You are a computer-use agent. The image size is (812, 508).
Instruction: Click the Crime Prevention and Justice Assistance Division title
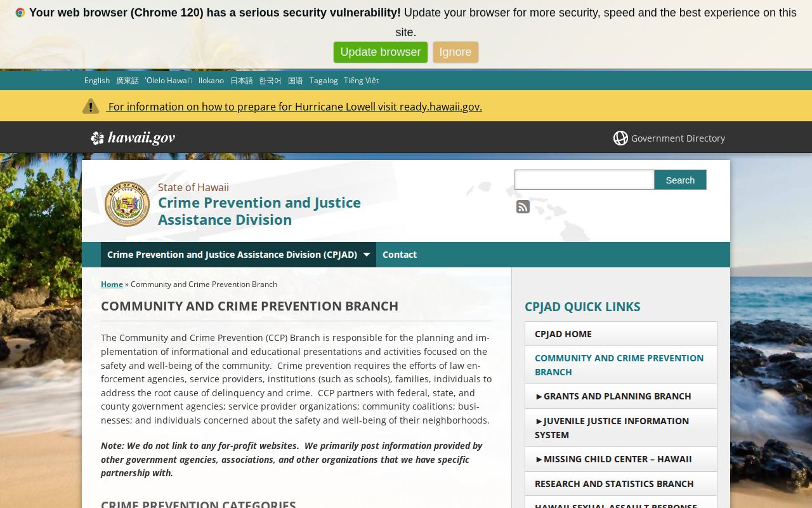tap(259, 211)
